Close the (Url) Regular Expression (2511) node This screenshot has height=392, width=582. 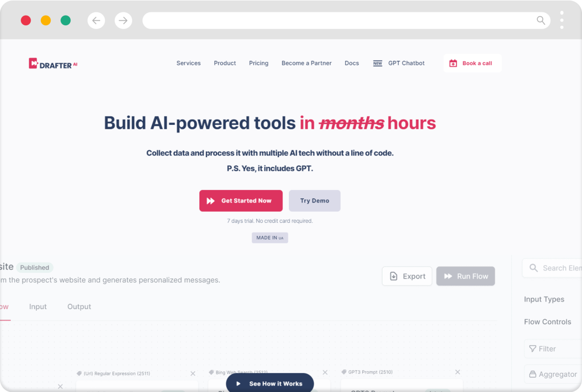click(193, 374)
